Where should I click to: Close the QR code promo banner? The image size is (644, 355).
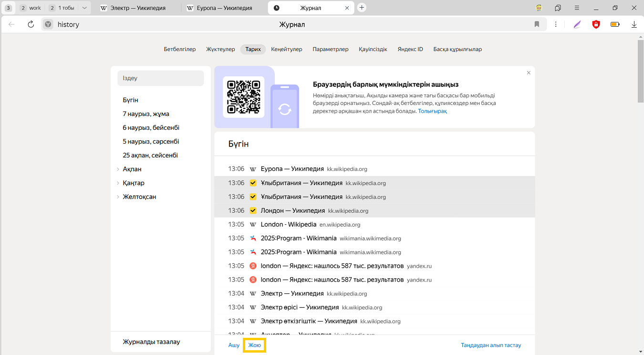[x=529, y=73]
